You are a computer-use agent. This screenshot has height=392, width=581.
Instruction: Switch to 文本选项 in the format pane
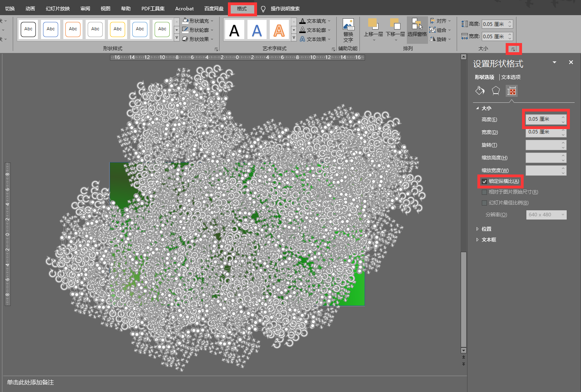pyautogui.click(x=510, y=77)
